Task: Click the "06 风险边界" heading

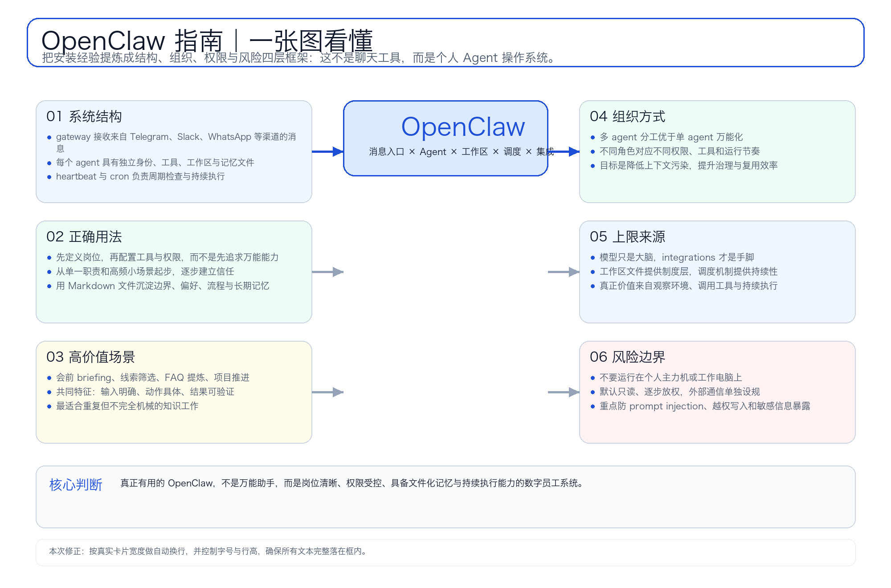Action: tap(628, 357)
